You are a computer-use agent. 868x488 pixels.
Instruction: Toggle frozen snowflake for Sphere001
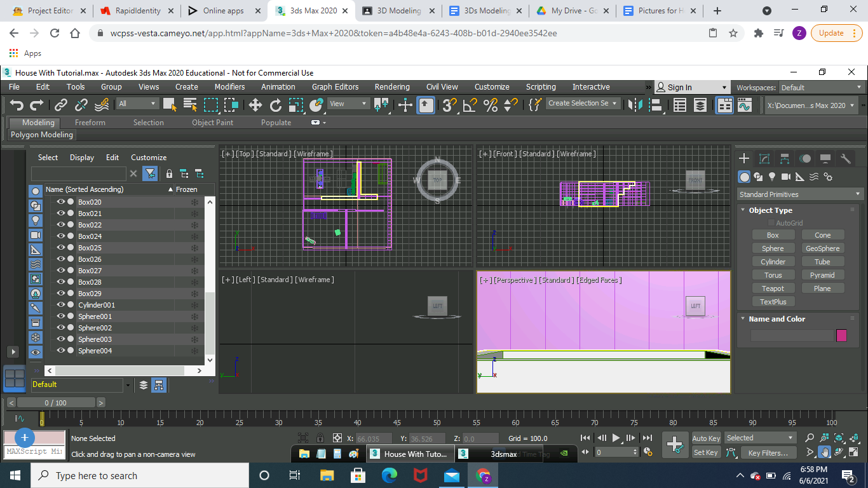[x=194, y=316]
